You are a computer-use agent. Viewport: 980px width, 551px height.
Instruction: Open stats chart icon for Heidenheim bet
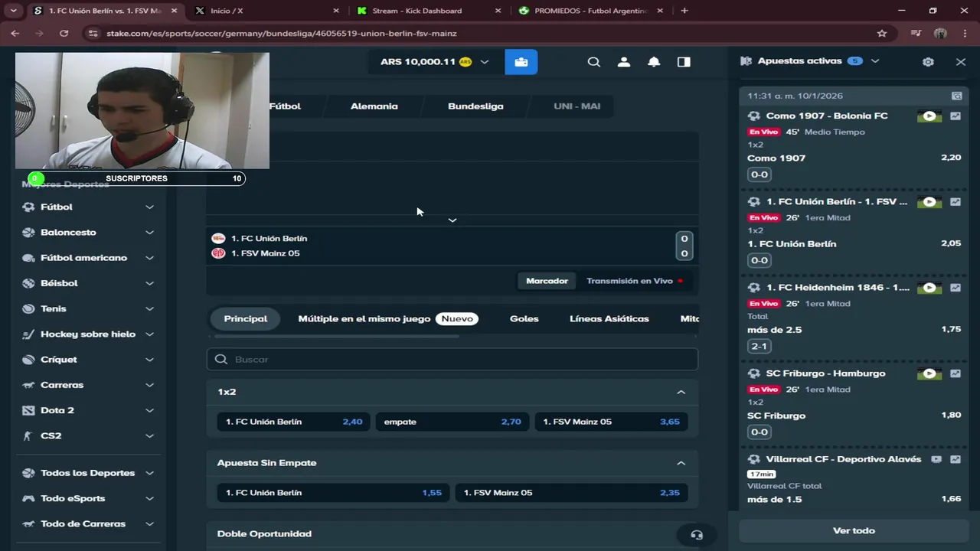(x=955, y=288)
